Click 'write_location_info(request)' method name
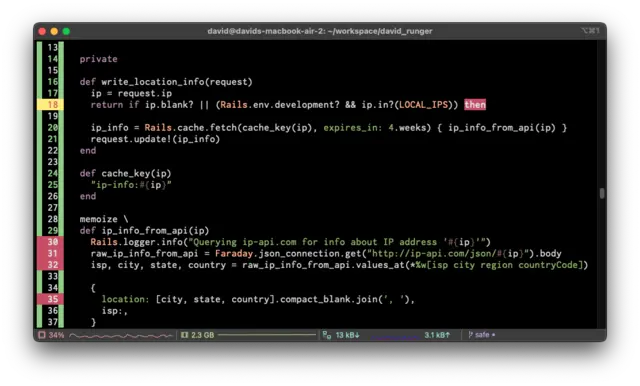 pos(177,82)
